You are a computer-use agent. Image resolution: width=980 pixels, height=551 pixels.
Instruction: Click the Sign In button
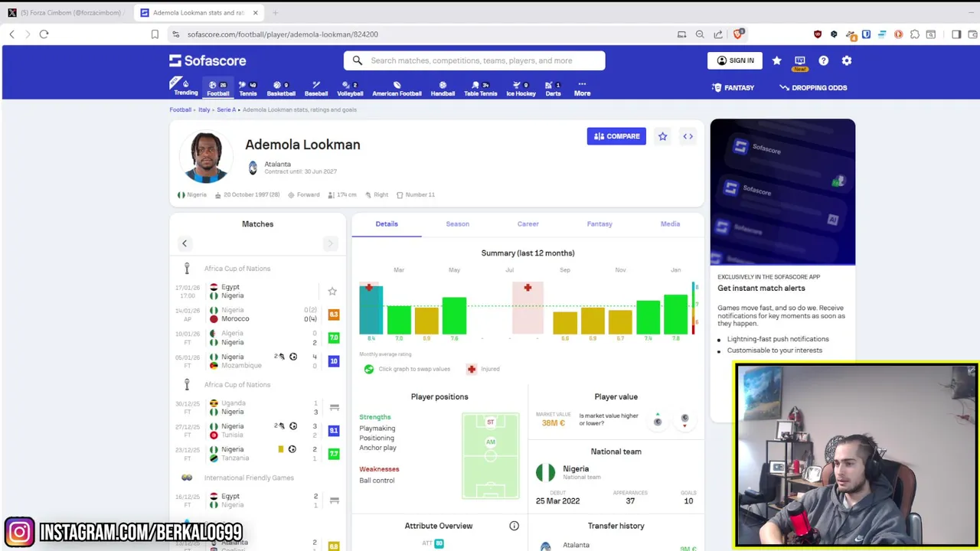pos(734,60)
